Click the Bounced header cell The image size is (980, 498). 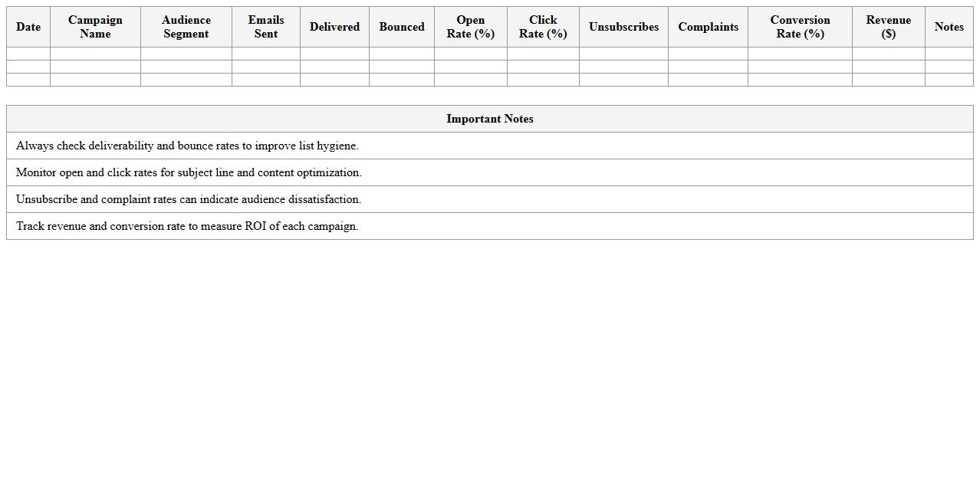402,27
